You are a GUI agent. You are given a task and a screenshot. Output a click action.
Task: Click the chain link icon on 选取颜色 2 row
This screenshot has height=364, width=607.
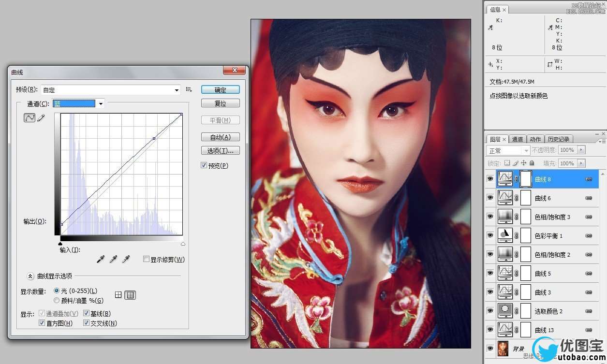coord(589,311)
